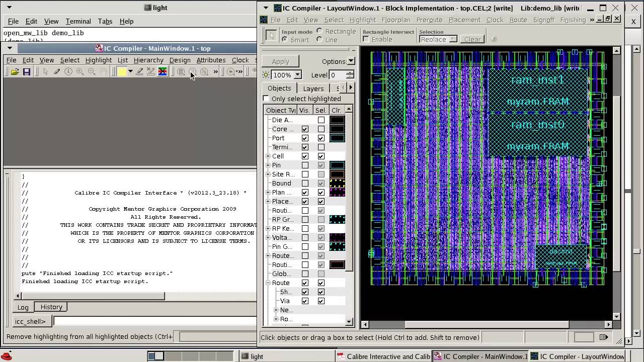Click the selection arrow tool in LayoutWindow
Image resolution: width=644 pixels, height=362 pixels.
tap(271, 35)
